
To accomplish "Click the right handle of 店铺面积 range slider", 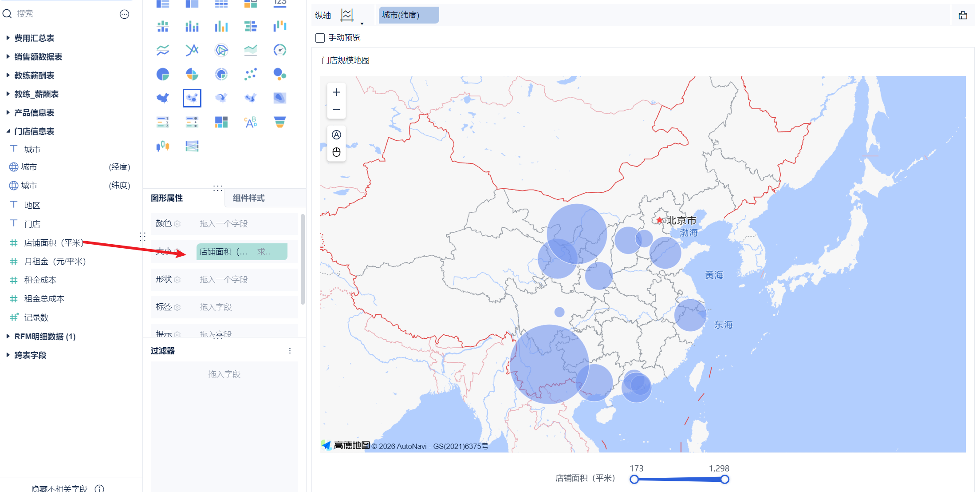I will (x=724, y=479).
